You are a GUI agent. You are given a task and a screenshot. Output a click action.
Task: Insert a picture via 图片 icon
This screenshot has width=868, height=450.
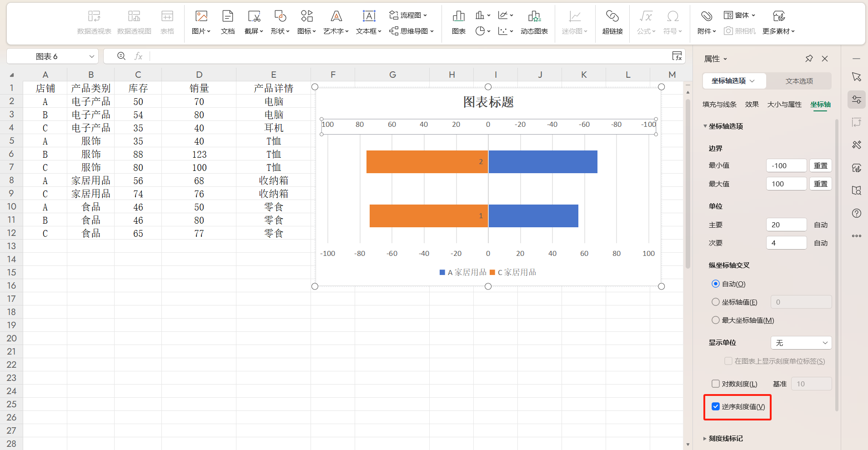pos(201,17)
